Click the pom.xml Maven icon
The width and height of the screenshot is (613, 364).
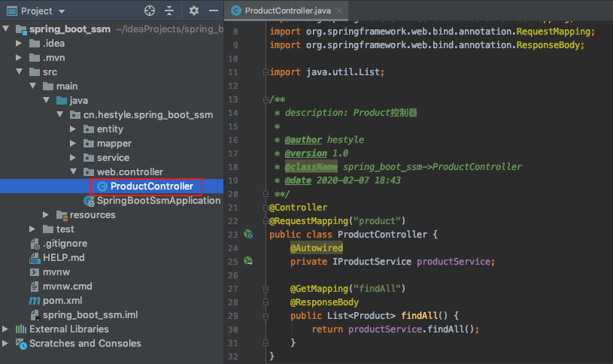35,301
